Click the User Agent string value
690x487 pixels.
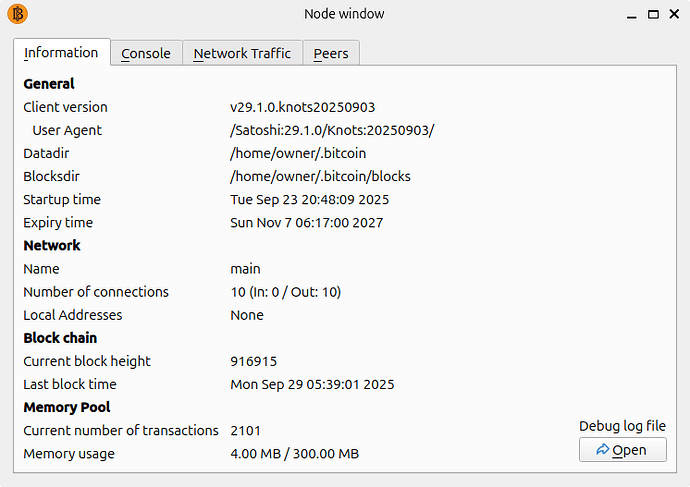click(x=332, y=130)
